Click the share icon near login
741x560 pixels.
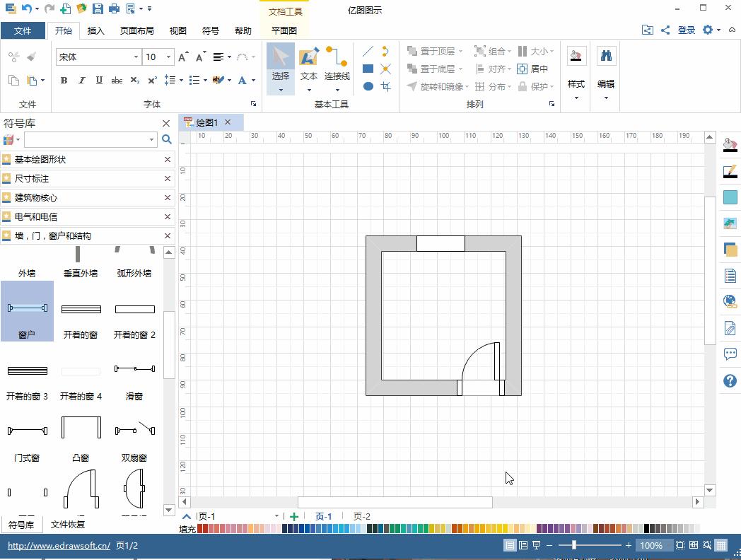[665, 30]
